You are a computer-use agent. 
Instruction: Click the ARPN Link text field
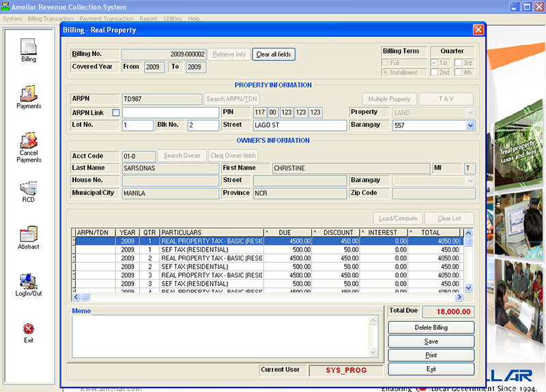coord(170,112)
